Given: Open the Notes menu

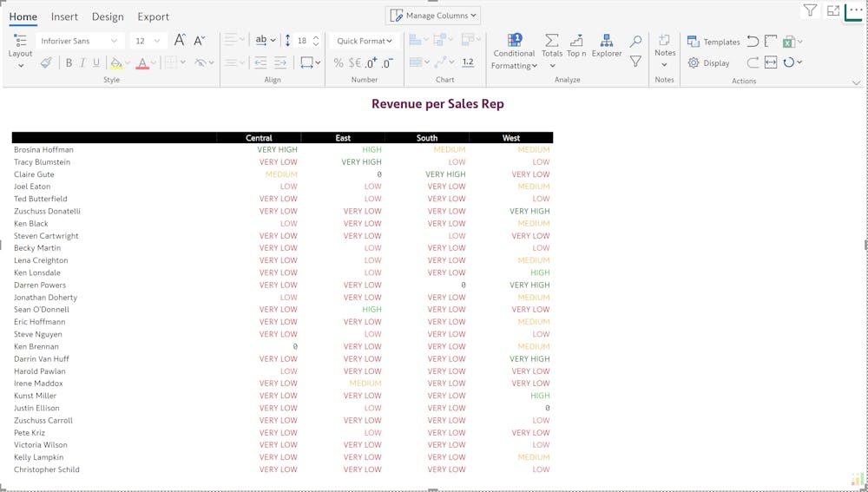Looking at the screenshot, I should point(665,51).
